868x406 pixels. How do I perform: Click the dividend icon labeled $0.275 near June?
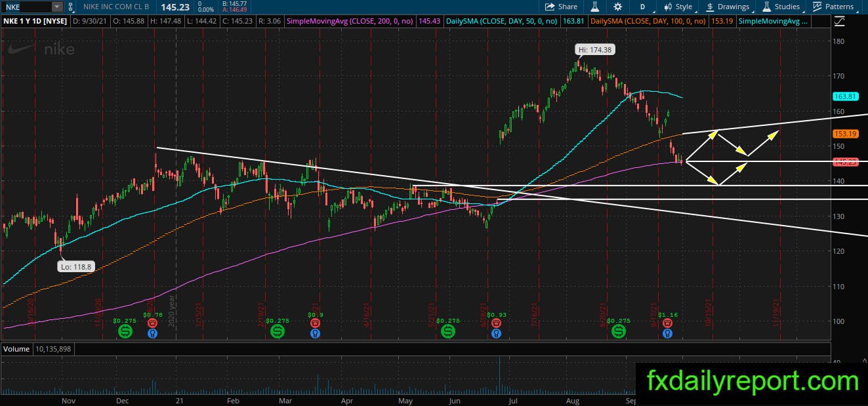(x=448, y=332)
